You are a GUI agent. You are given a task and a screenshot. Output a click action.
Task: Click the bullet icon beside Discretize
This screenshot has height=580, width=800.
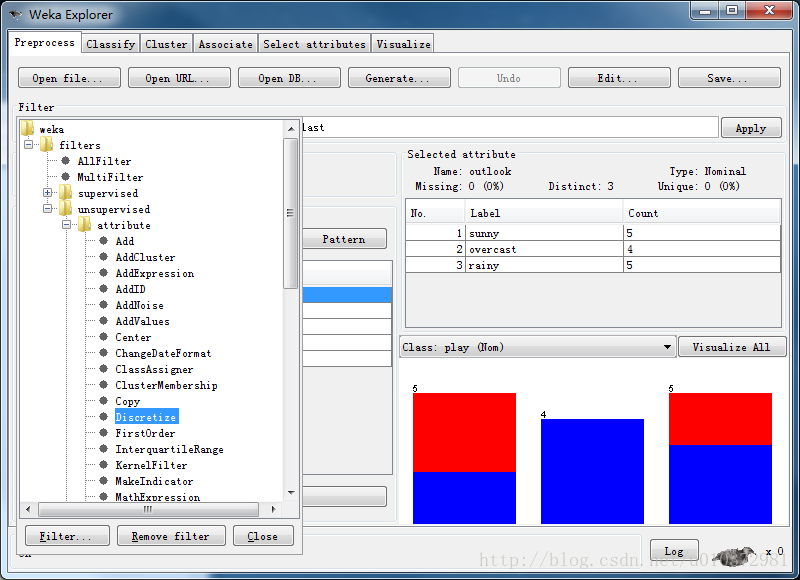tap(104, 416)
